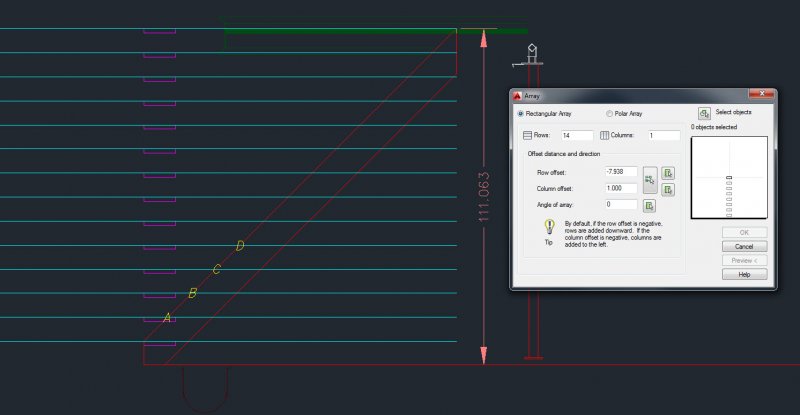Image resolution: width=800 pixels, height=415 pixels.
Task: Click the '0 objects selected' text
Action: [714, 127]
